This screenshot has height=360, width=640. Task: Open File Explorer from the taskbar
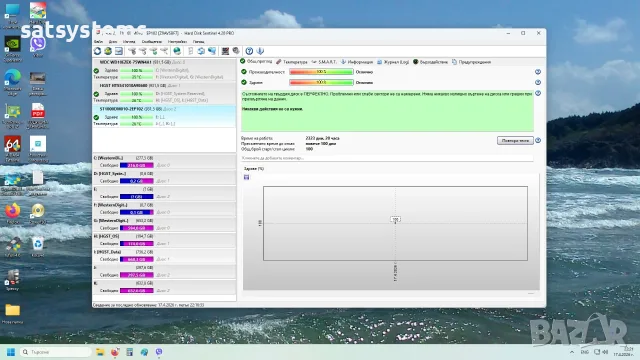[x=100, y=352]
